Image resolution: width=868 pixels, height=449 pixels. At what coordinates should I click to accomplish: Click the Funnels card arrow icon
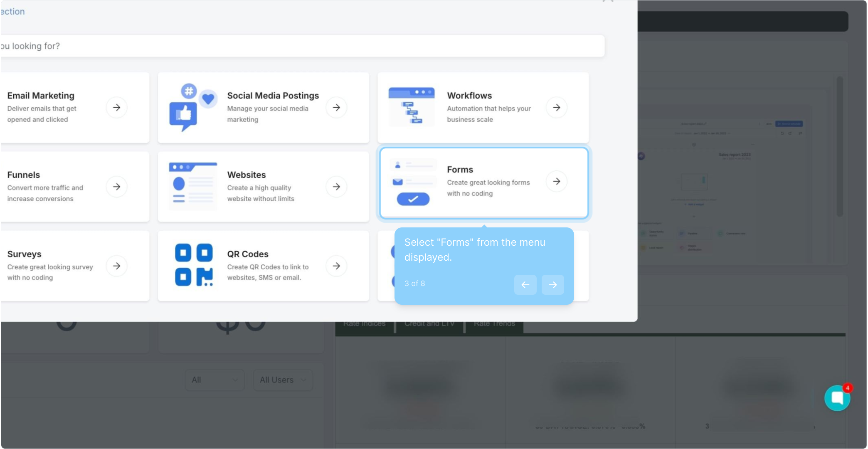pos(116,187)
